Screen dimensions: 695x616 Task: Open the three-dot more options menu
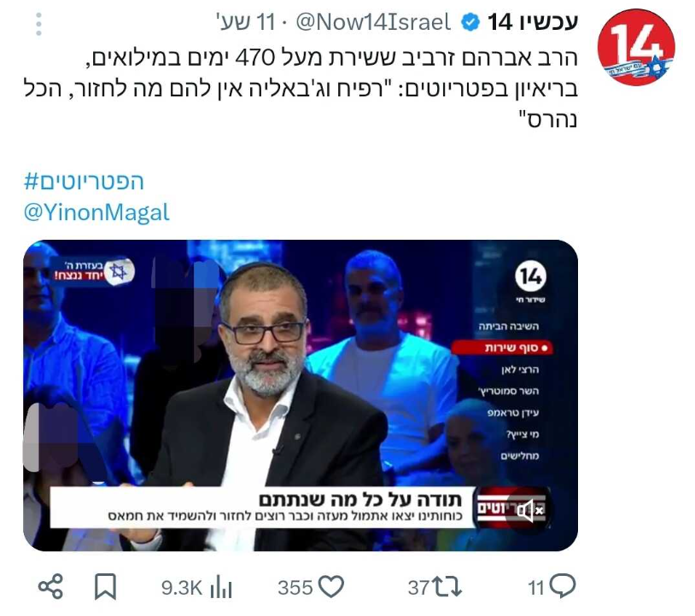point(38,24)
